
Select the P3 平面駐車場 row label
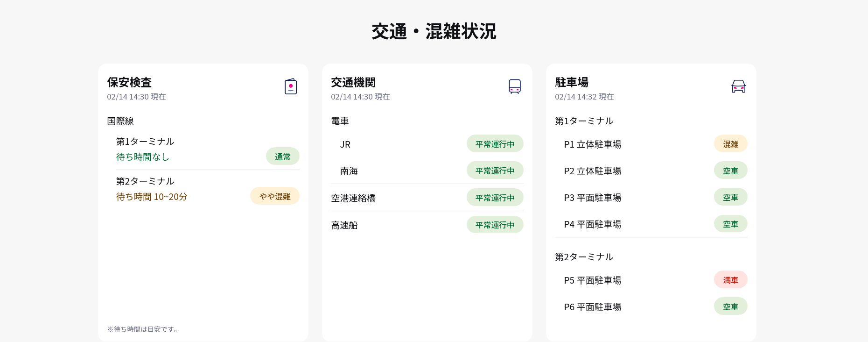pos(592,198)
